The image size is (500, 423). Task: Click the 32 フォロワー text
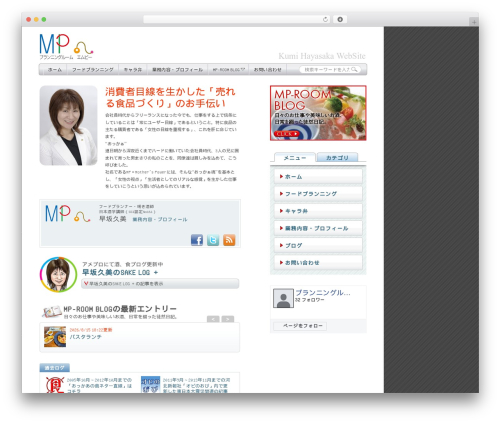pyautogui.click(x=309, y=300)
